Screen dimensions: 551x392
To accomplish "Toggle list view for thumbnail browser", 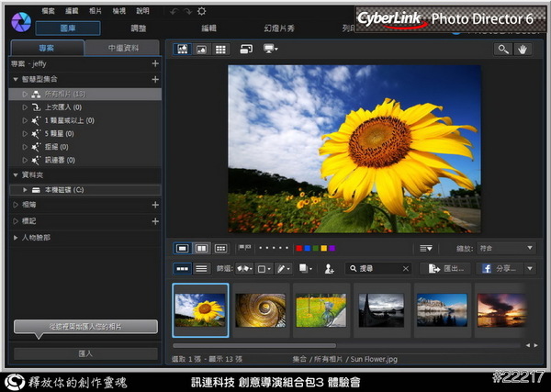I will (x=201, y=269).
